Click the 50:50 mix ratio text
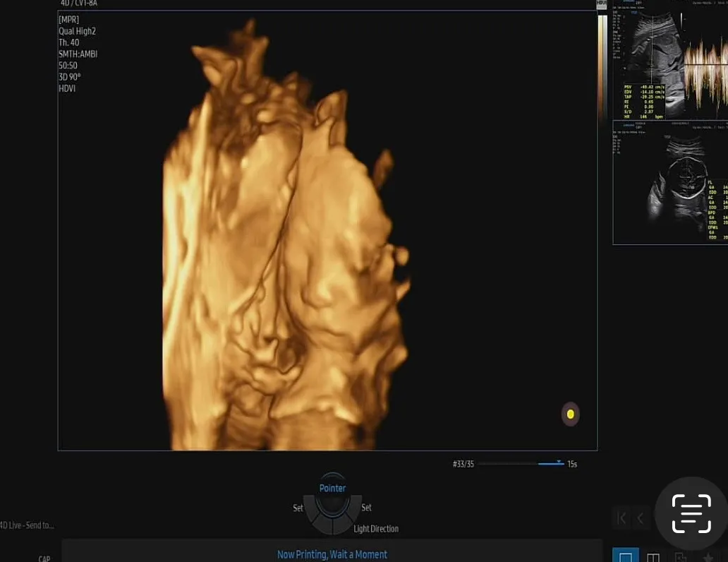Screen dimensions: 728x562 [x=68, y=66]
